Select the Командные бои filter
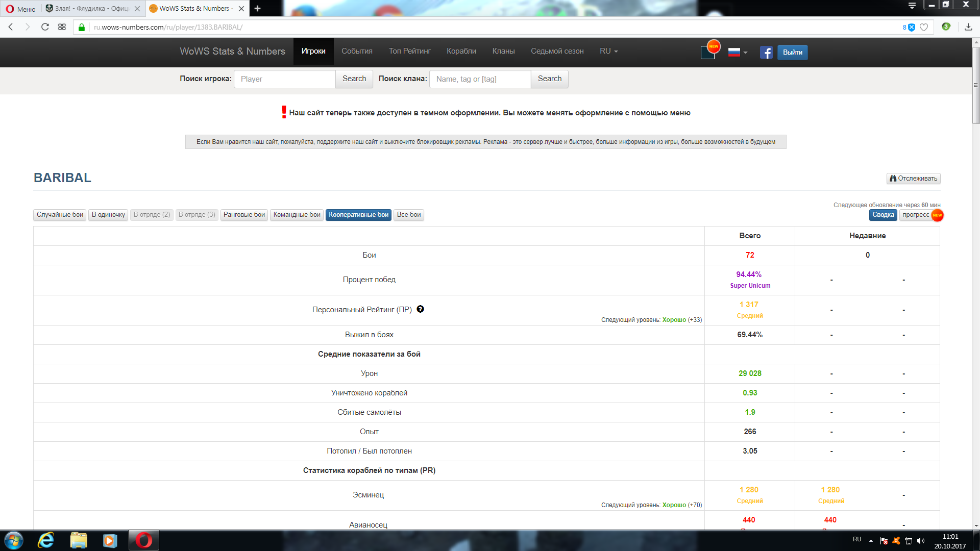Screen dimensions: 980x551 [297, 215]
